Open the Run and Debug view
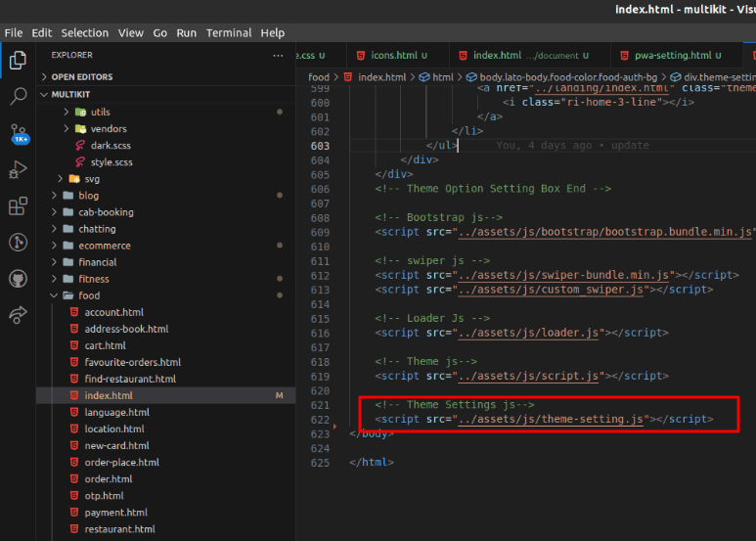Image resolution: width=756 pixels, height=541 pixels. click(x=18, y=170)
